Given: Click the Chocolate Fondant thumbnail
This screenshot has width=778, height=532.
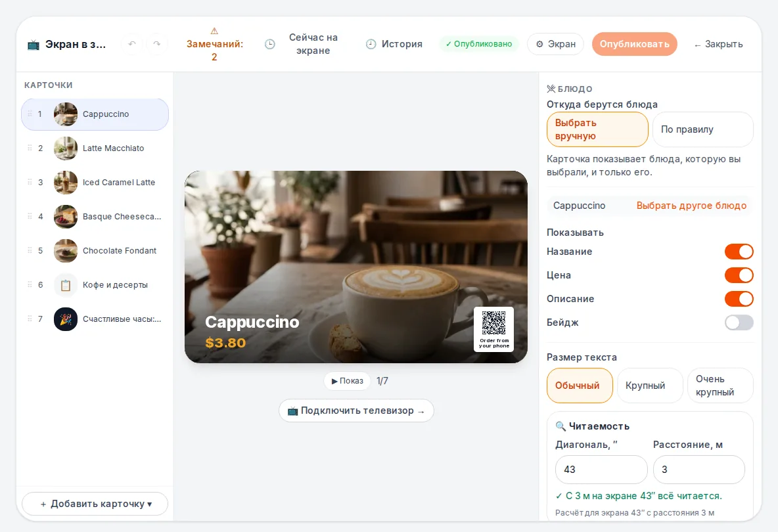Looking at the screenshot, I should (66, 251).
